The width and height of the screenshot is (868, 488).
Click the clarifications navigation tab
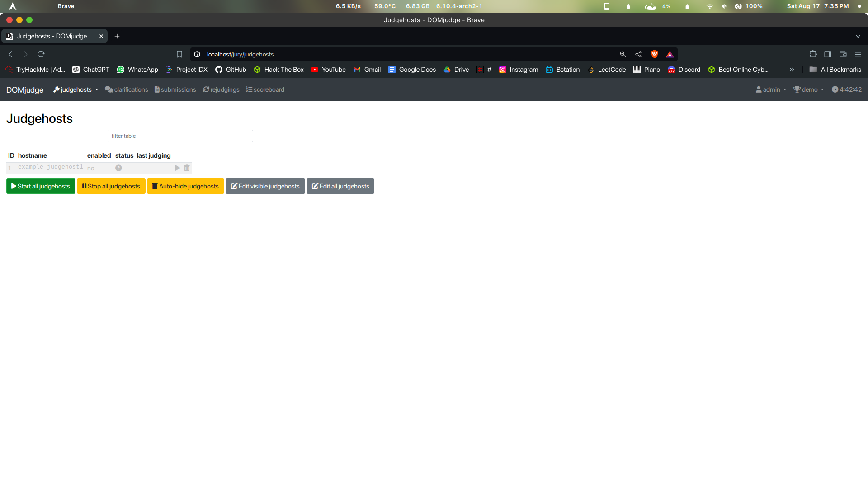(127, 89)
